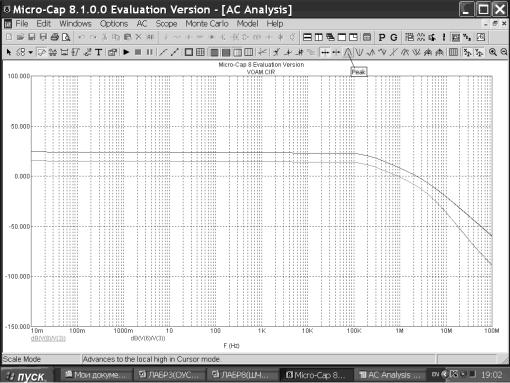Select the Text mode T tool
This screenshot has width=510, height=383.
tap(98, 52)
